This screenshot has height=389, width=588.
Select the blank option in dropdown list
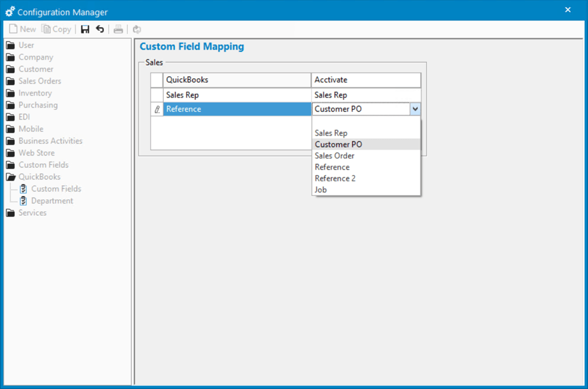365,122
